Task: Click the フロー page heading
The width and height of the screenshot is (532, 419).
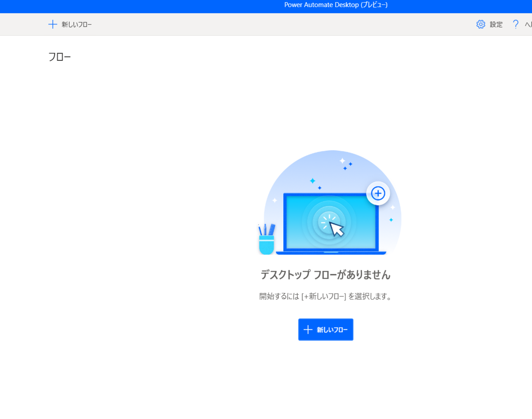Action: point(59,57)
